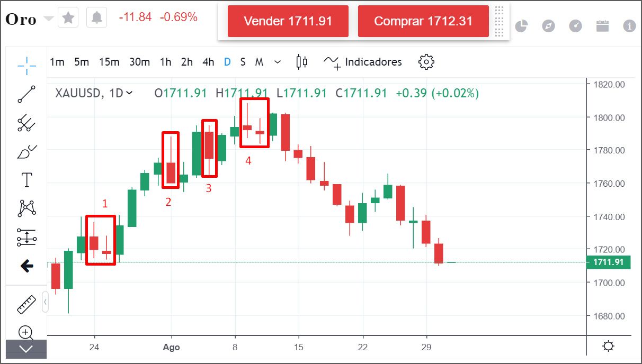Image resolution: width=642 pixels, height=364 pixels.
Task: Open the candlestick chart type selector
Action: point(301,62)
